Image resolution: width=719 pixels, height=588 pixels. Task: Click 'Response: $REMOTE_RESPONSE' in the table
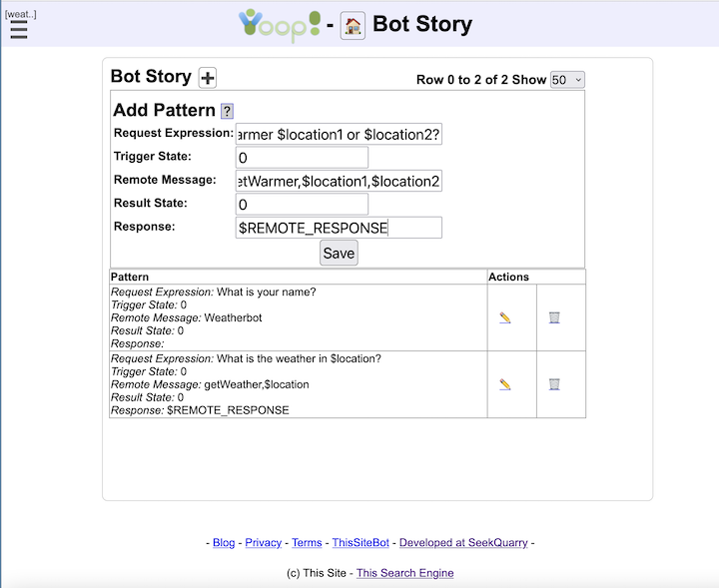(x=200, y=410)
